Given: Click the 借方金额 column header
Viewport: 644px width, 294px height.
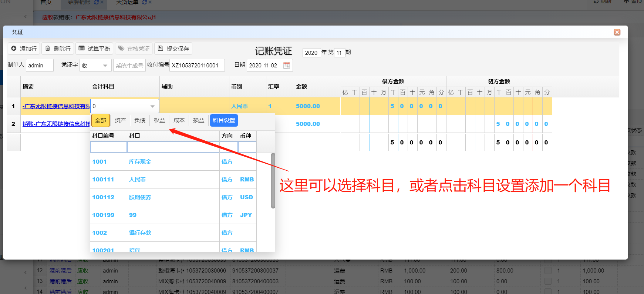Looking at the screenshot, I should pos(393,81).
